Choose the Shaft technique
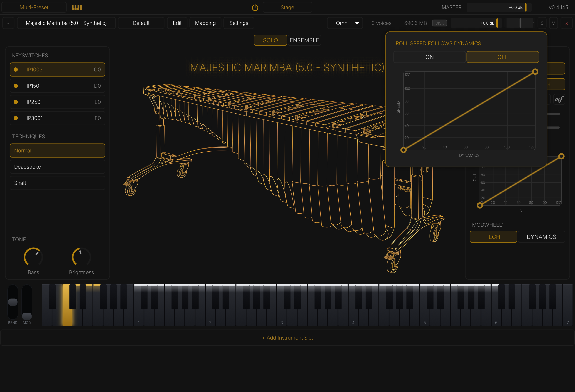 [57, 183]
